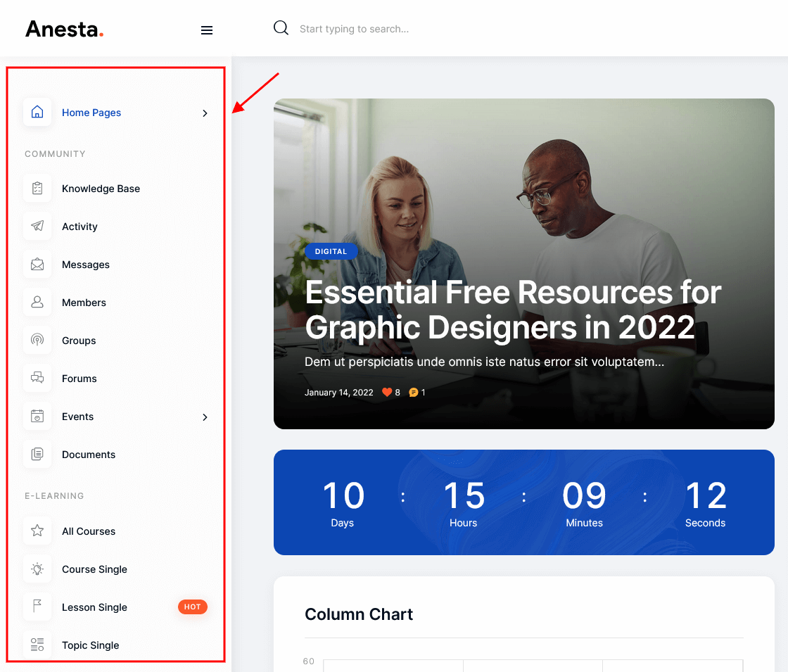
Task: Click the 'Dem ut perspiciatis' excerpt text
Action: pyautogui.click(x=485, y=362)
